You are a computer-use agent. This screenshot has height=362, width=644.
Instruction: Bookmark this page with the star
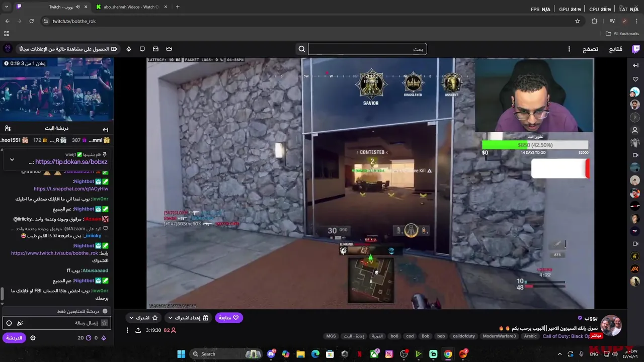[x=578, y=21]
